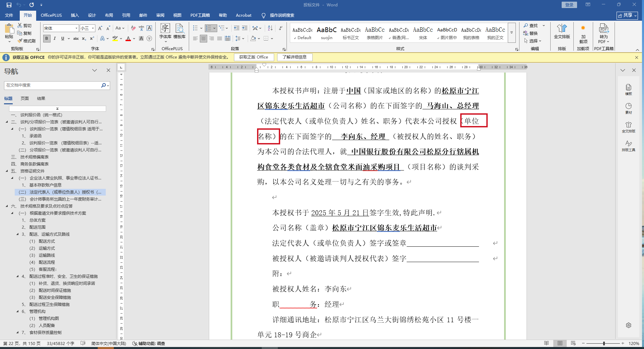The width and height of the screenshot is (644, 349).
Task: Increase paragraph indent
Action: (x=245, y=28)
